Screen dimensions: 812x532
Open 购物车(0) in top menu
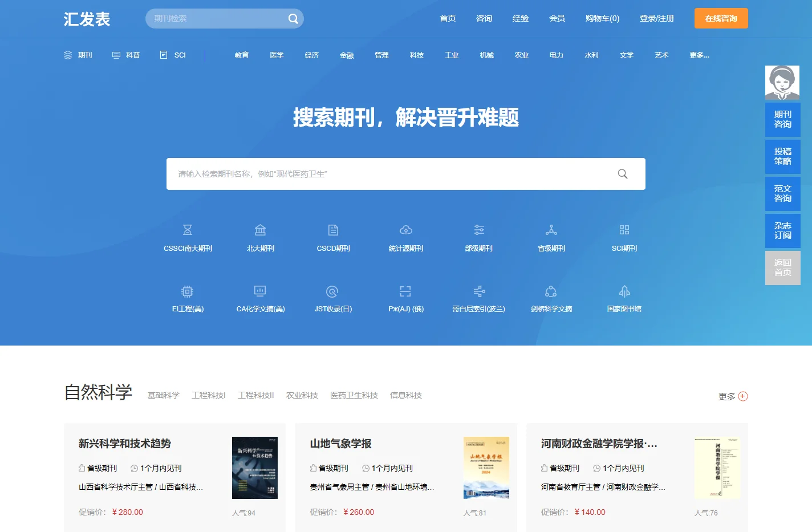[x=602, y=18]
